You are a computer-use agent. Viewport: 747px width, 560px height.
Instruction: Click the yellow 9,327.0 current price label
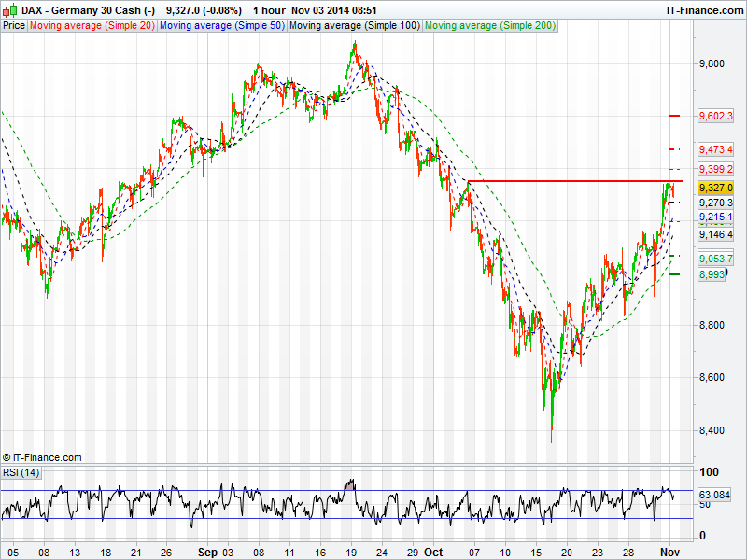[x=715, y=189]
